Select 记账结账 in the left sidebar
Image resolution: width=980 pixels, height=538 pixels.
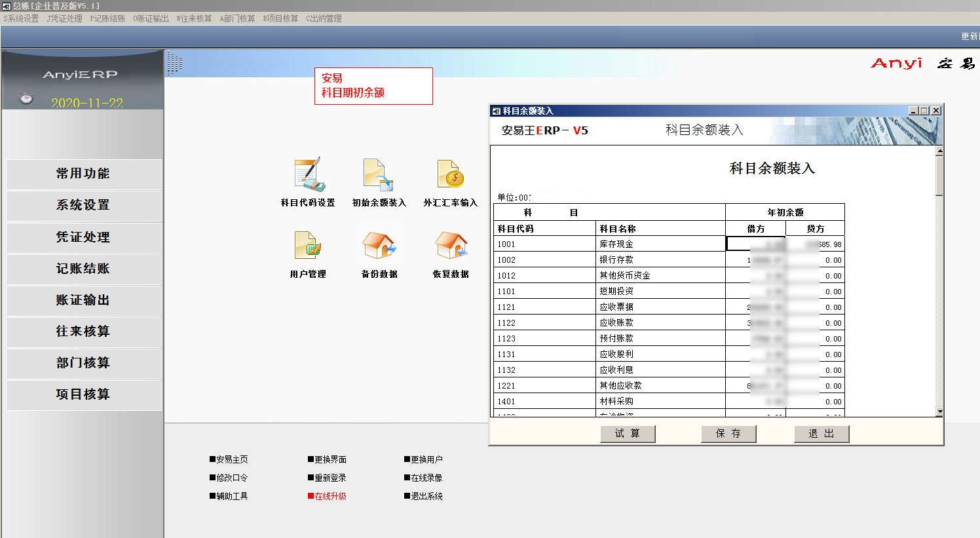point(83,269)
